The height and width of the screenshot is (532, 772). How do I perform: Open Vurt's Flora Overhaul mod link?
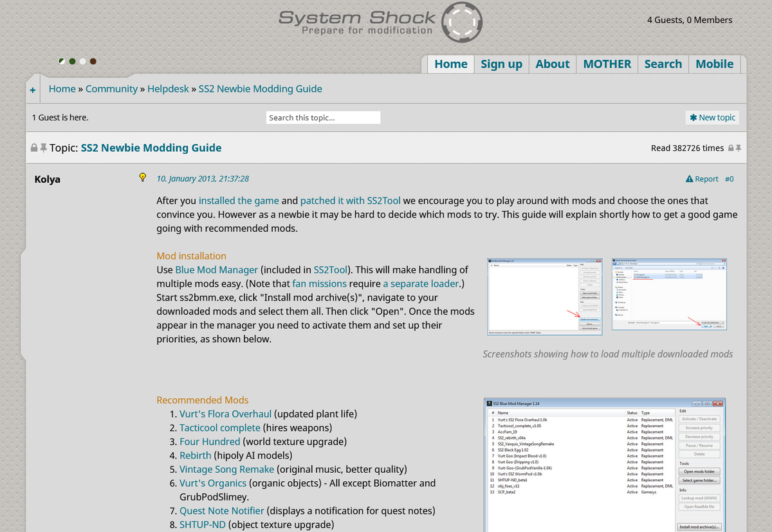tap(225, 414)
